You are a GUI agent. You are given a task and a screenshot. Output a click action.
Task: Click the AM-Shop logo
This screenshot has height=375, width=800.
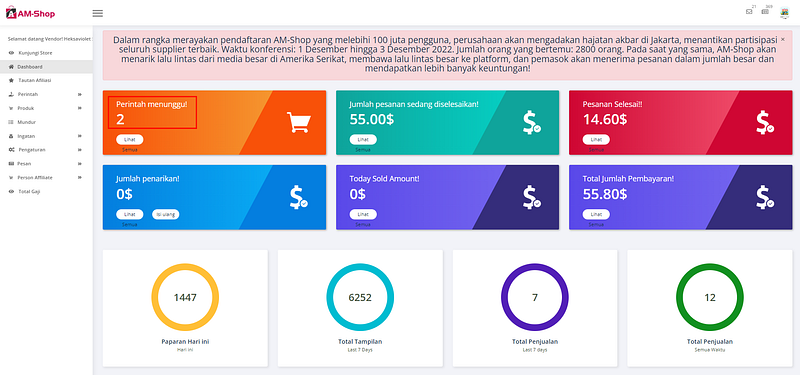click(31, 14)
